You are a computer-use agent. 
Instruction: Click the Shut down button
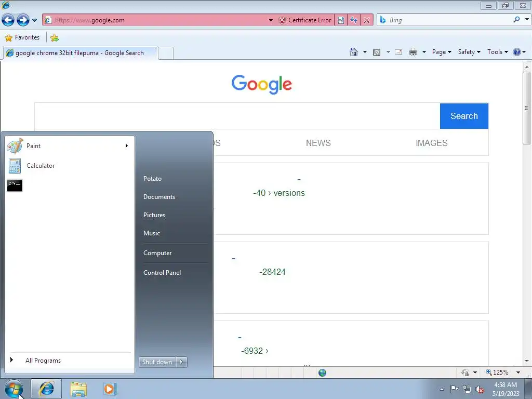pyautogui.click(x=157, y=362)
